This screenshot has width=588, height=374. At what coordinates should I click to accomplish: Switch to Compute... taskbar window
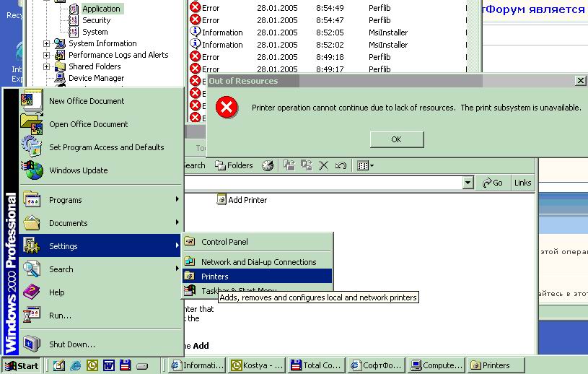tap(436, 365)
